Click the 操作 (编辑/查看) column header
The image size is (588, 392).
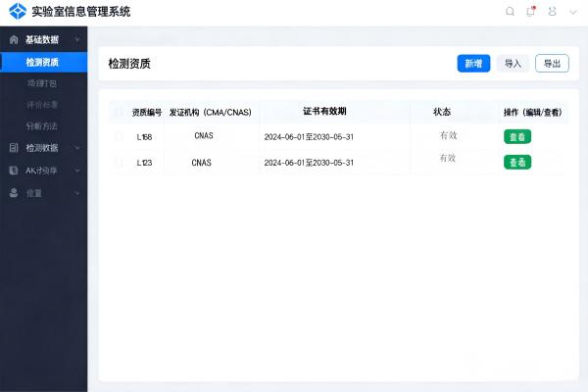pyautogui.click(x=532, y=112)
